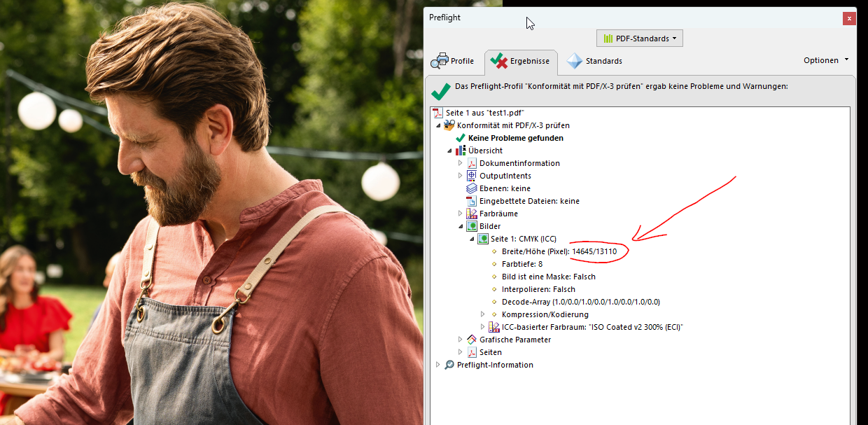
Task: Select the Eingebettete Dateien: keine row
Action: pyautogui.click(x=529, y=201)
